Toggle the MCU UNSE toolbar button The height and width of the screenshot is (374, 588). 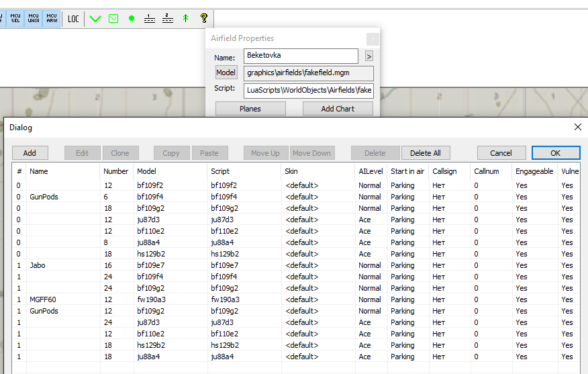(x=34, y=18)
